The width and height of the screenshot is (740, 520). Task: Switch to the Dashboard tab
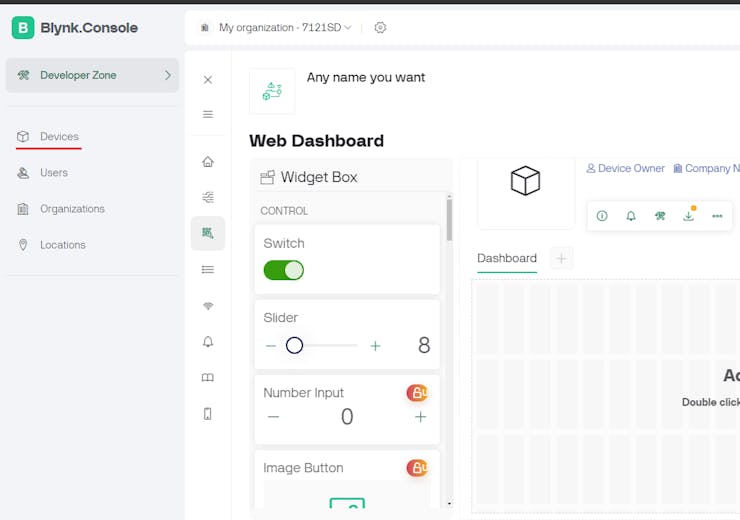(507, 259)
